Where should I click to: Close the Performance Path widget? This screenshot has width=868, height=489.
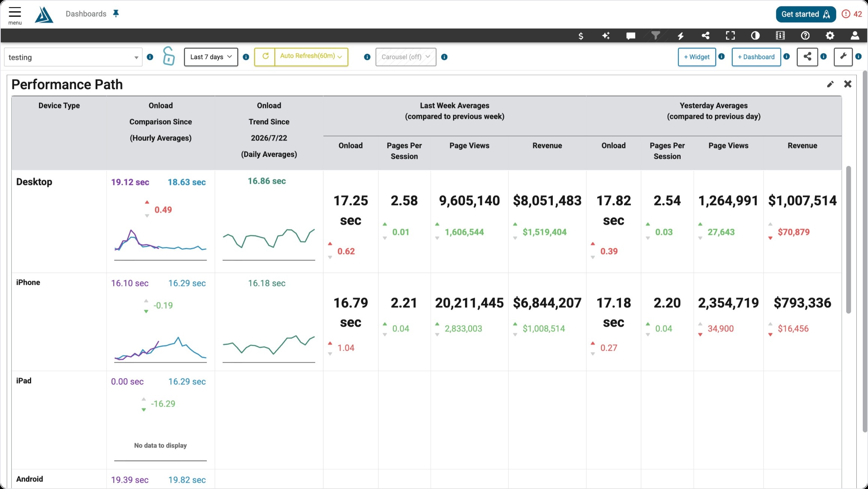pos(848,84)
